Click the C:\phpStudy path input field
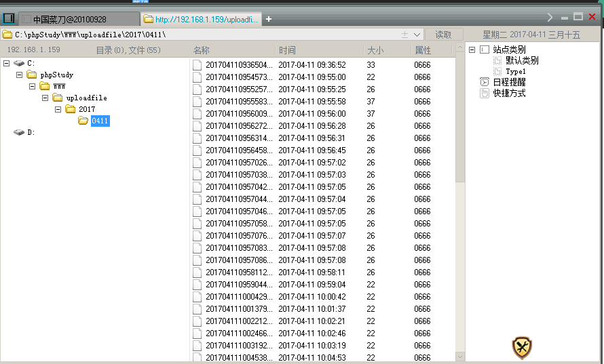The height and width of the screenshot is (364, 604). [x=204, y=35]
